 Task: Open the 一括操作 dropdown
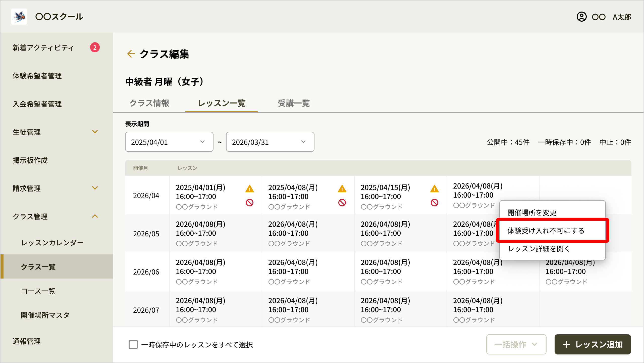pos(516,344)
